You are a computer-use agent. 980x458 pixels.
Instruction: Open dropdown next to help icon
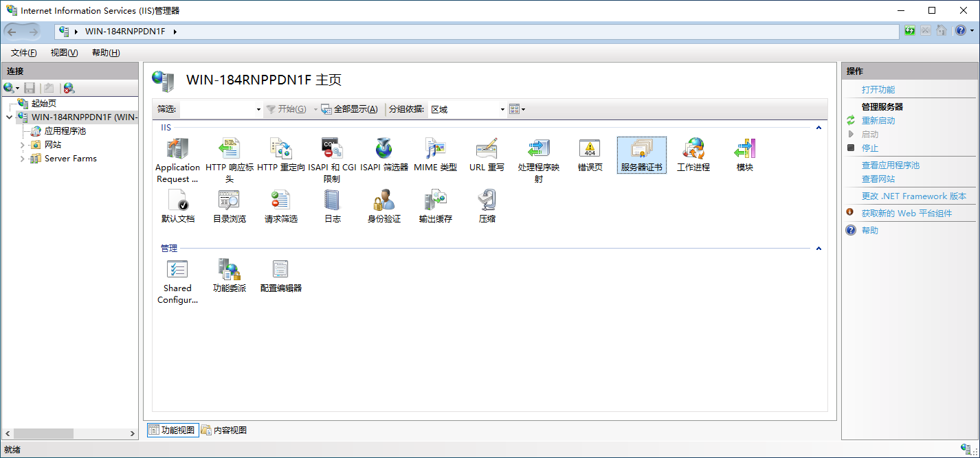tap(970, 31)
